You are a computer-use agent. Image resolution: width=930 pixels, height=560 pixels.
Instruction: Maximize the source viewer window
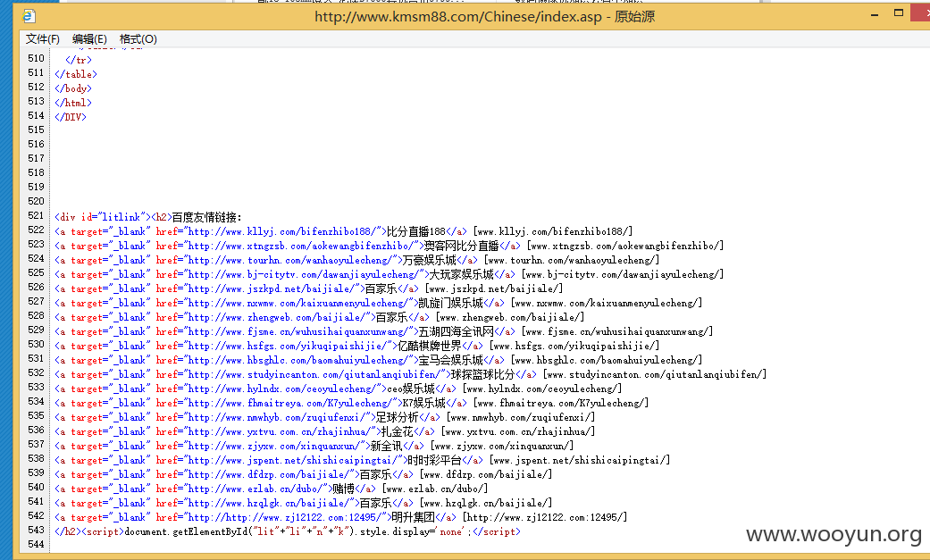click(x=899, y=13)
